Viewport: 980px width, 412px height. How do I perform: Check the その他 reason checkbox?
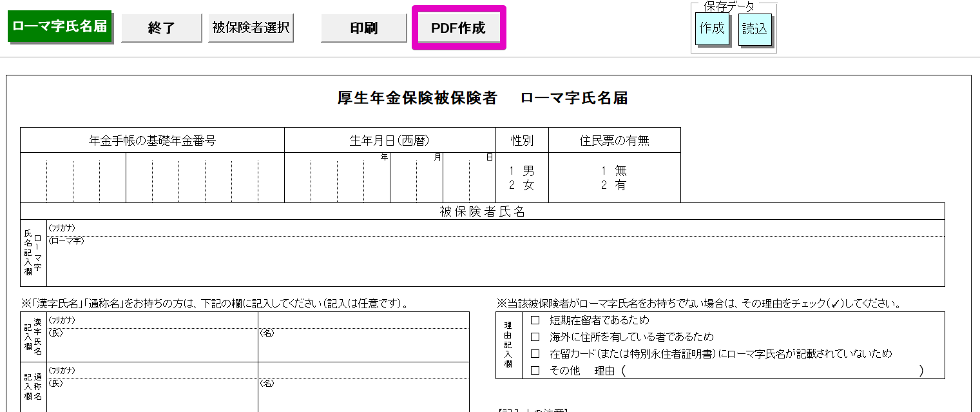[535, 371]
